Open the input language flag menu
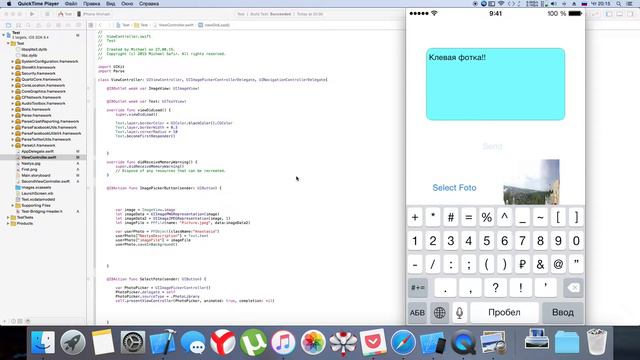The height and width of the screenshot is (360, 640). (x=584, y=4)
